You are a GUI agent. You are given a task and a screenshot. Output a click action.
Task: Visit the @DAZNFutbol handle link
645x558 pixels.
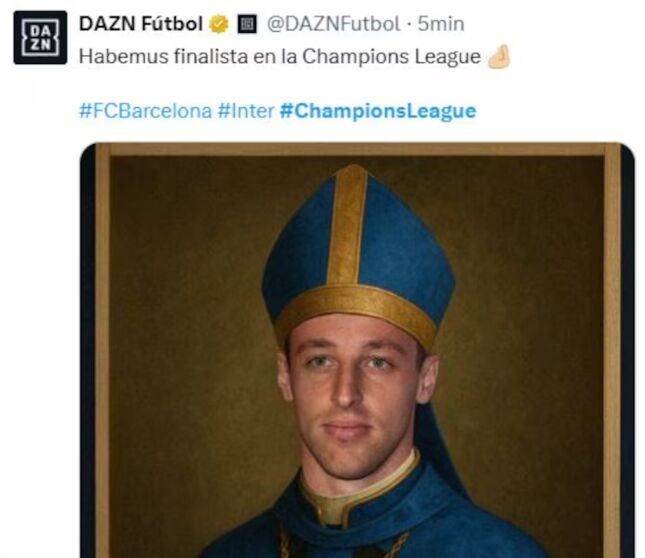333,23
